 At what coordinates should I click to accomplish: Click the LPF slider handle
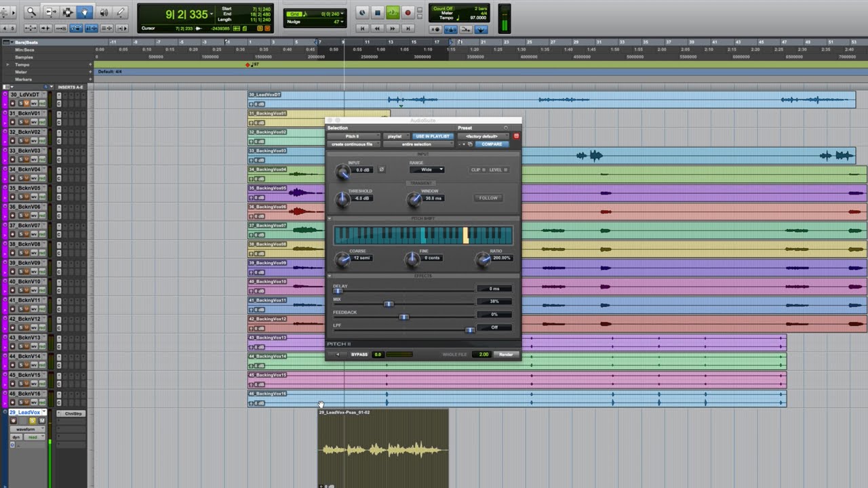[469, 330]
